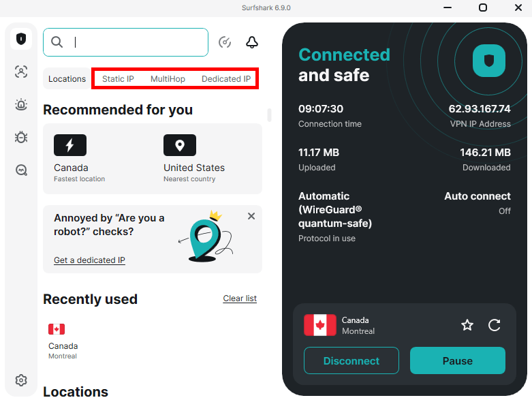The height and width of the screenshot is (400, 532).
Task: Add Canada Montreal to favorites star
Action: 467,325
